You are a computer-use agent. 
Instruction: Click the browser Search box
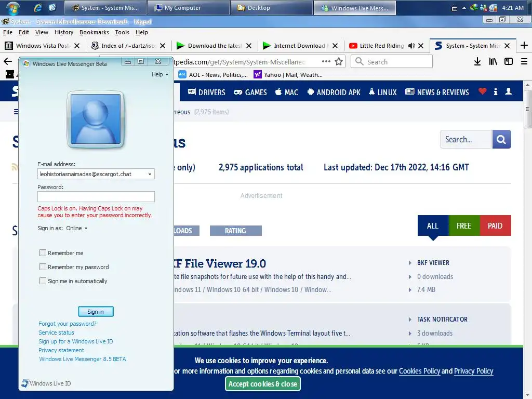(392, 61)
